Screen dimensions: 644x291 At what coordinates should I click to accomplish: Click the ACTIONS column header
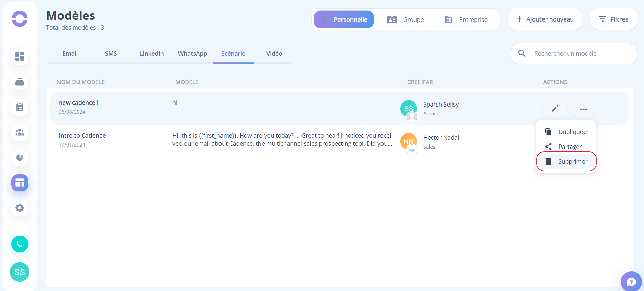pyautogui.click(x=555, y=82)
